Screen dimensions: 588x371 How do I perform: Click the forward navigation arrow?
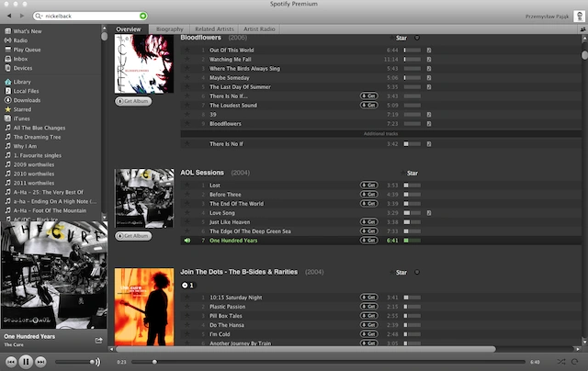[22, 16]
